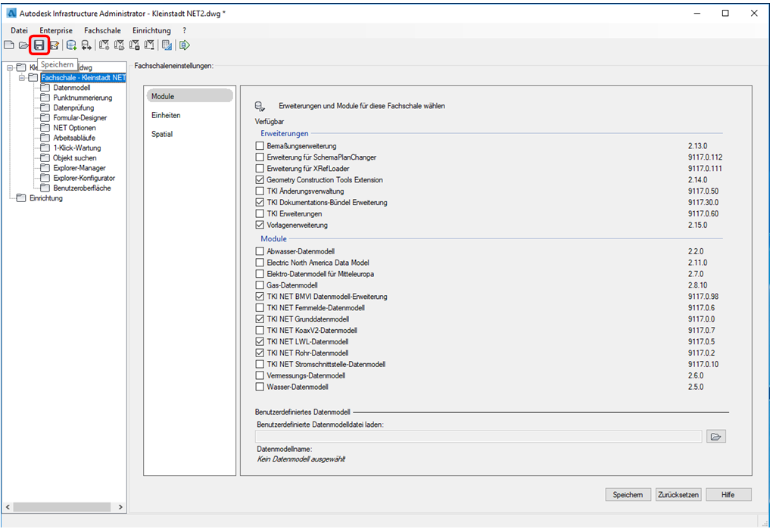The height and width of the screenshot is (532, 773).
Task: Uncheck Geometry Construction Tools Extension
Action: (260, 180)
